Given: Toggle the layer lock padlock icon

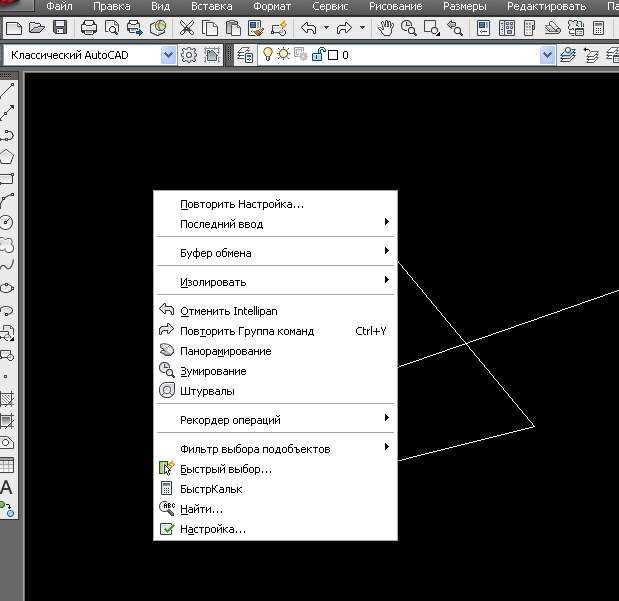Looking at the screenshot, I should tap(318, 54).
